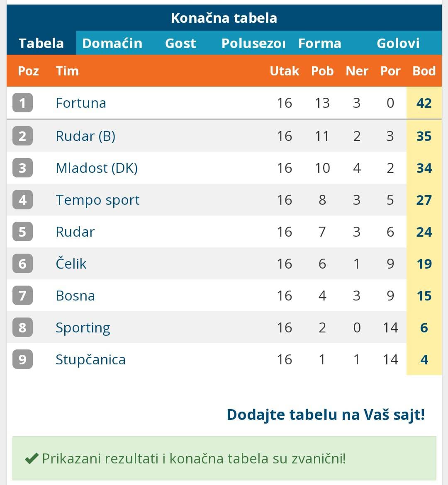Click the position 1 badge icon
Viewport: 448px width, 485px height.
pyautogui.click(x=22, y=103)
